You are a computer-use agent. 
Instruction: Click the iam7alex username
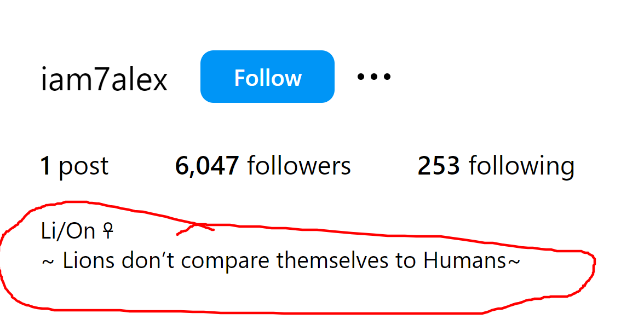point(104,80)
